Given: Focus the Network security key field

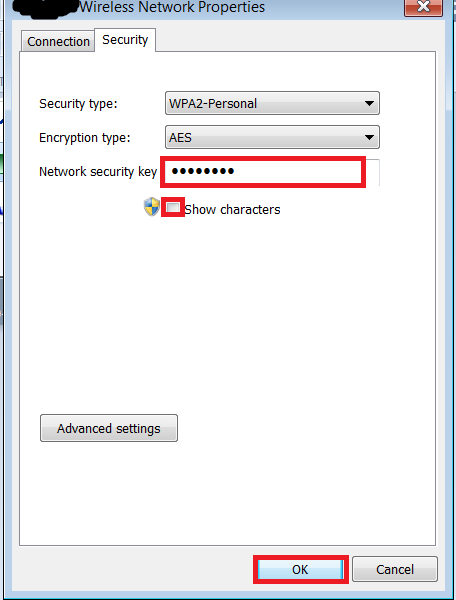Looking at the screenshot, I should tap(272, 172).
